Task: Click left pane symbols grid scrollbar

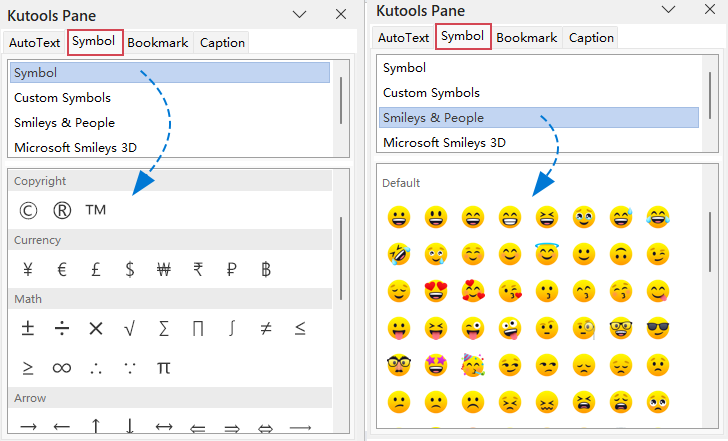Action: (341, 258)
